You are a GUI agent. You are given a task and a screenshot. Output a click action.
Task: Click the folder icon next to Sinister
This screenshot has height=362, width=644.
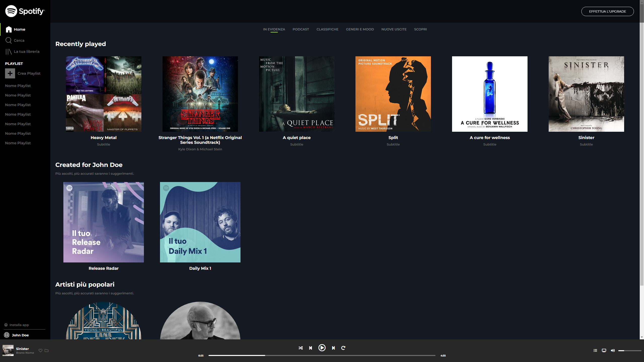point(47,350)
